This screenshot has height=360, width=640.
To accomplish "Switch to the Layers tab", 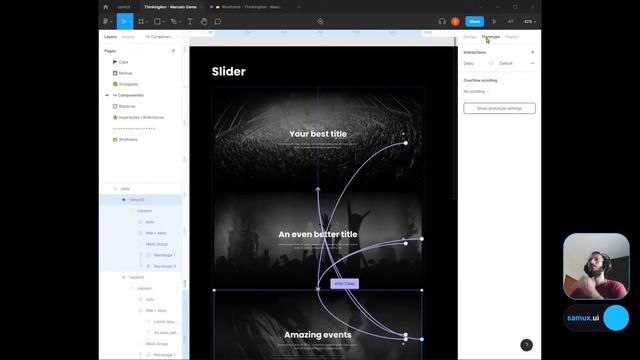I will (110, 37).
